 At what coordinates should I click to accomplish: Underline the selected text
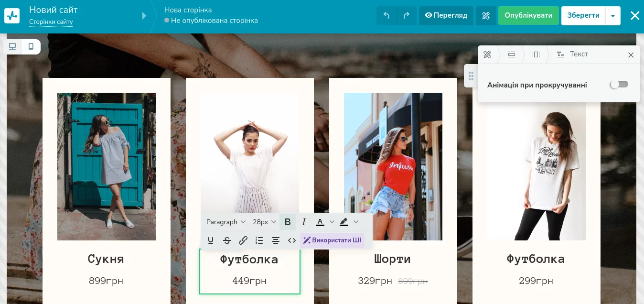211,240
